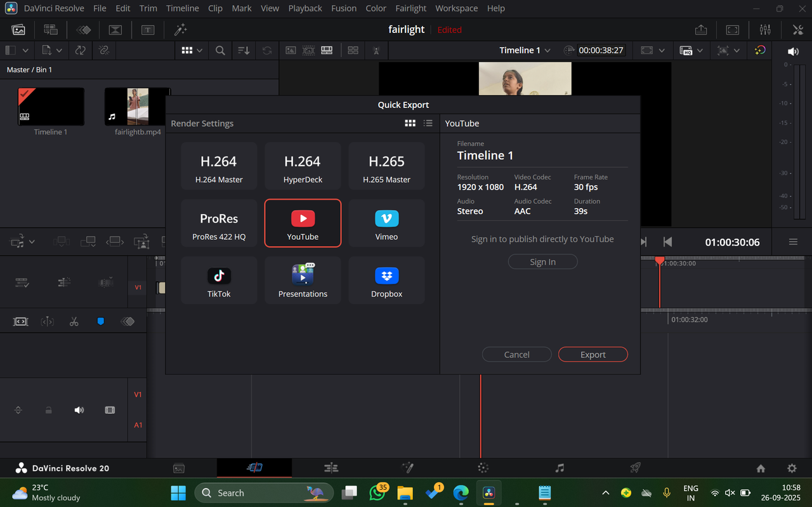This screenshot has height=507, width=812.
Task: Select the fairlightb.mp4 clip thumbnail
Action: [138, 107]
